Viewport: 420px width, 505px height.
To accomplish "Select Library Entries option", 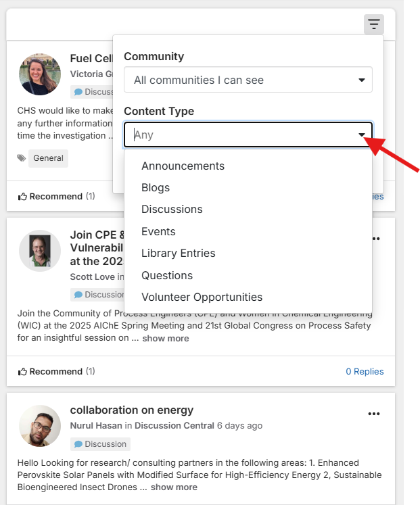I will coord(178,254).
